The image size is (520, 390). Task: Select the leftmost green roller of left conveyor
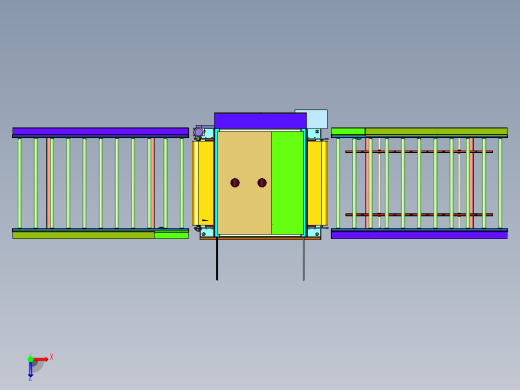20,183
